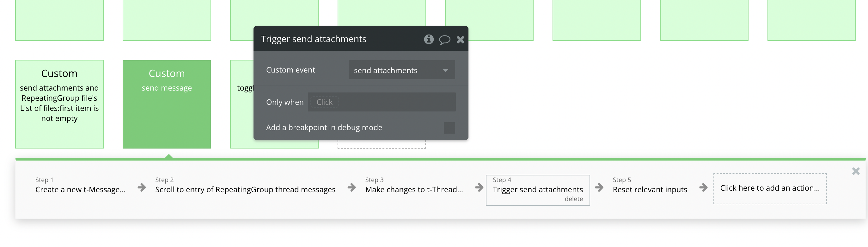868x247 pixels.
Task: Select Step 1 Create a new t-Message
Action: coord(81,185)
